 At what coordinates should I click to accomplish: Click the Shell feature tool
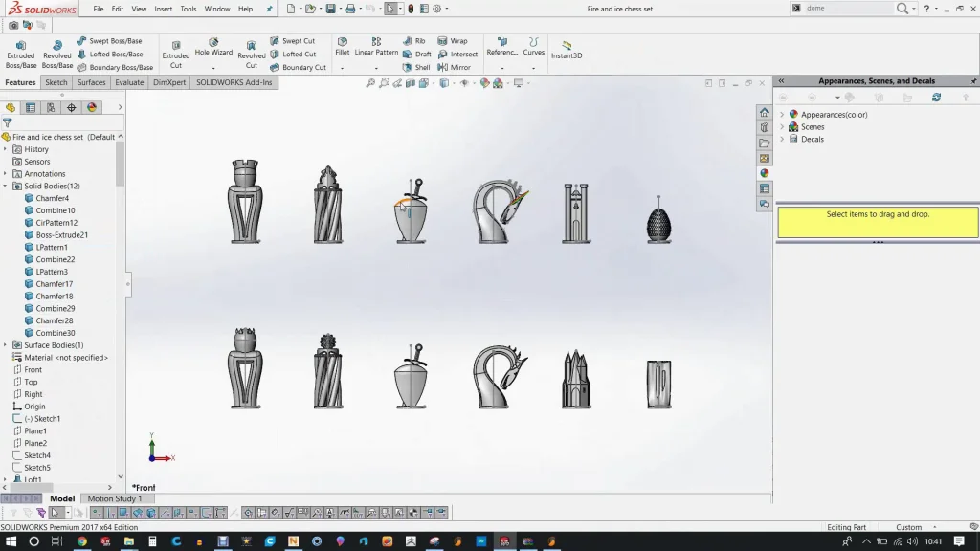(416, 68)
